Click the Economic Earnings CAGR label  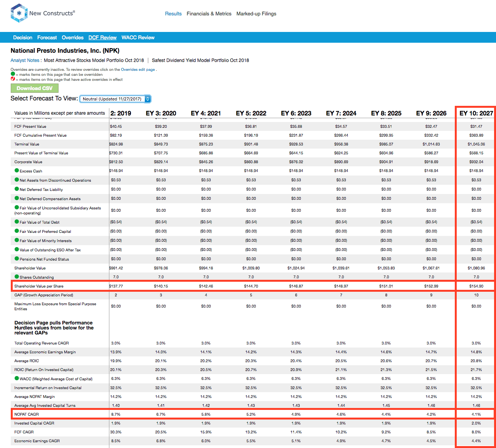point(37,441)
